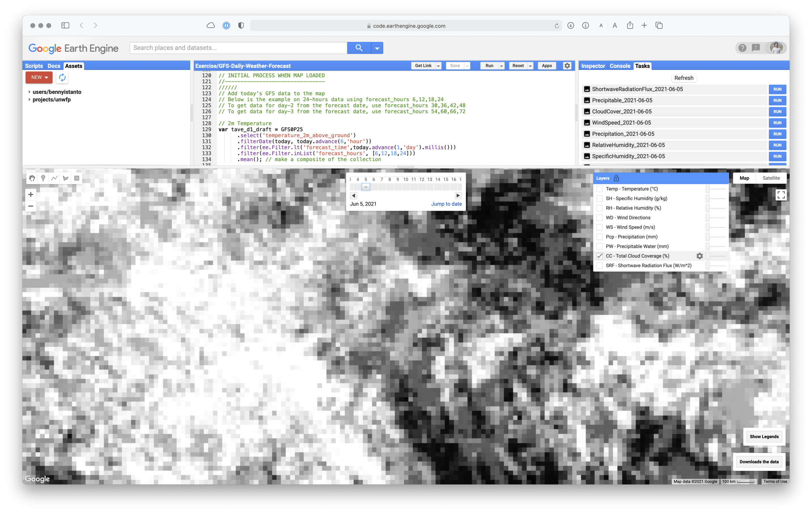
Task: Switch to the Scripts tab
Action: pos(34,66)
